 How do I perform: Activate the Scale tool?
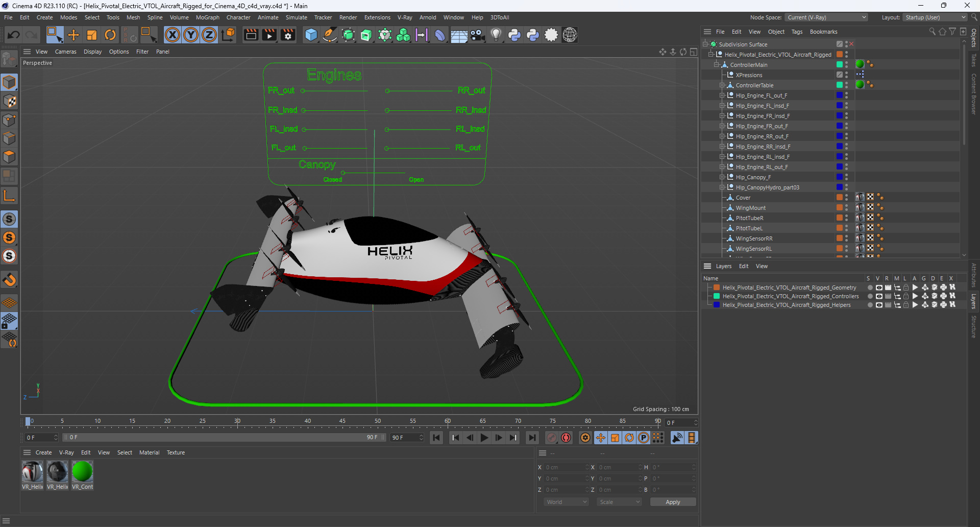click(92, 35)
